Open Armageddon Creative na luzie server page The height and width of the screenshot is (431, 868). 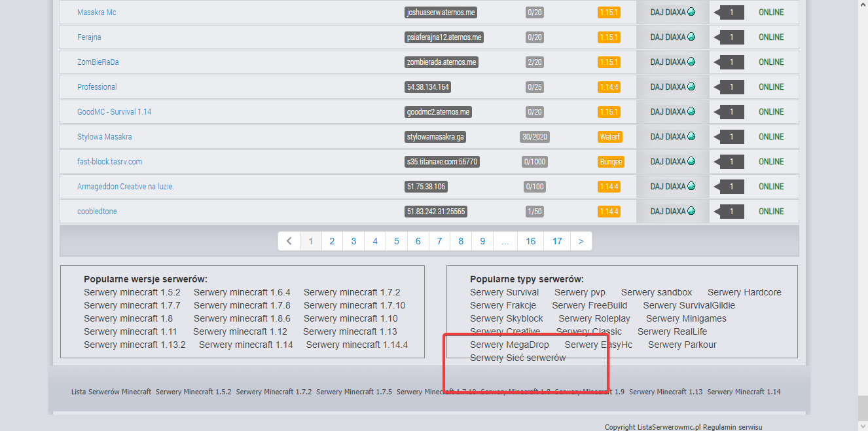pyautogui.click(x=125, y=187)
